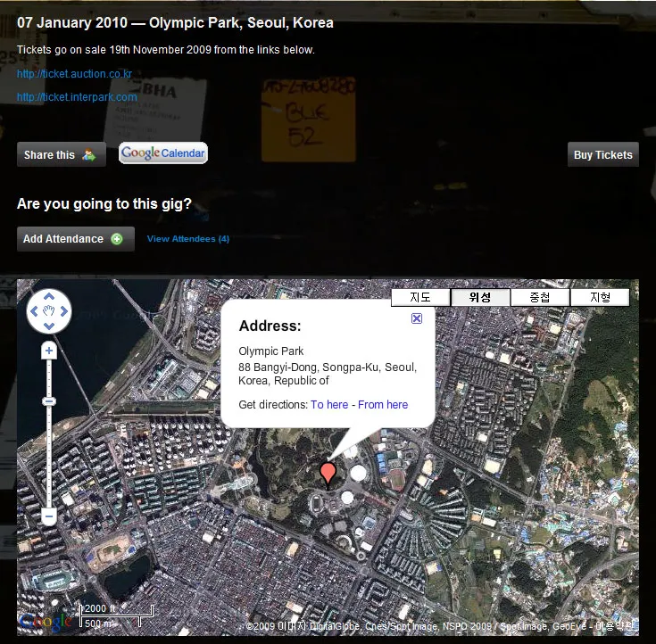The height and width of the screenshot is (644, 656).
Task: Pan the map down with the arrow
Action: pyautogui.click(x=49, y=325)
